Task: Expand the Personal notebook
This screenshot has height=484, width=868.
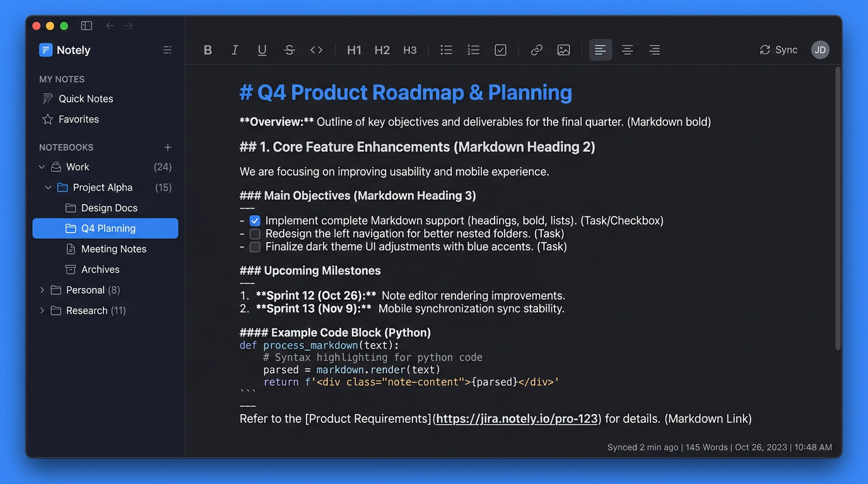Action: pyautogui.click(x=42, y=290)
